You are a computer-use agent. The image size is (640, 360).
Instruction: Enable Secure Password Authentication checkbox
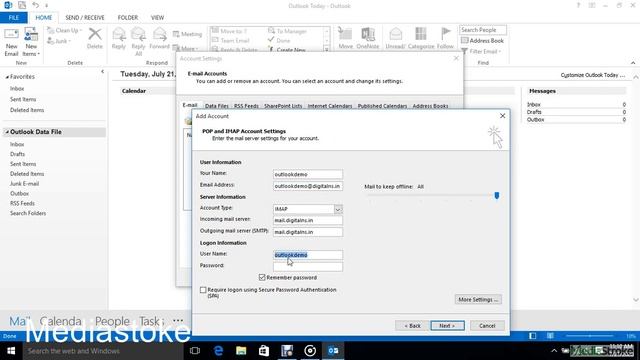[x=203, y=290]
